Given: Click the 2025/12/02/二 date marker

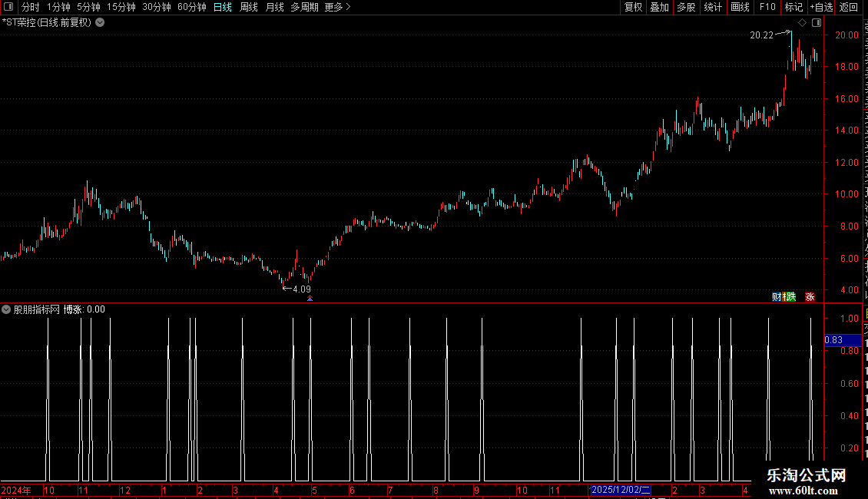Looking at the screenshot, I should (621, 490).
